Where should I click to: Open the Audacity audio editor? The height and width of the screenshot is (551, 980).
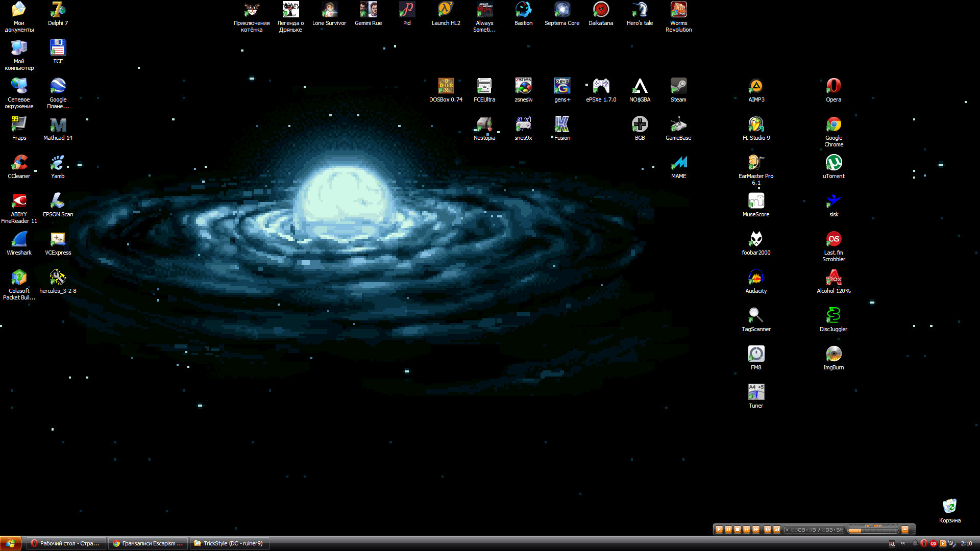coord(756,277)
